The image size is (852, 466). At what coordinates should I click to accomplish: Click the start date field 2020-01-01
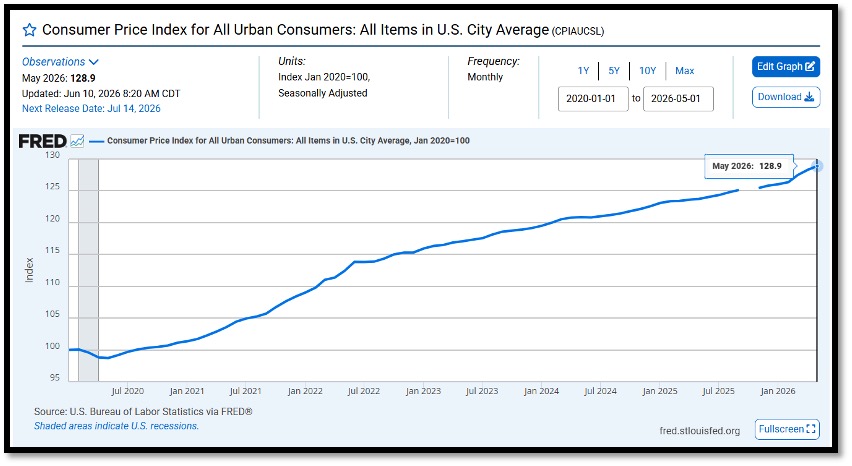593,99
